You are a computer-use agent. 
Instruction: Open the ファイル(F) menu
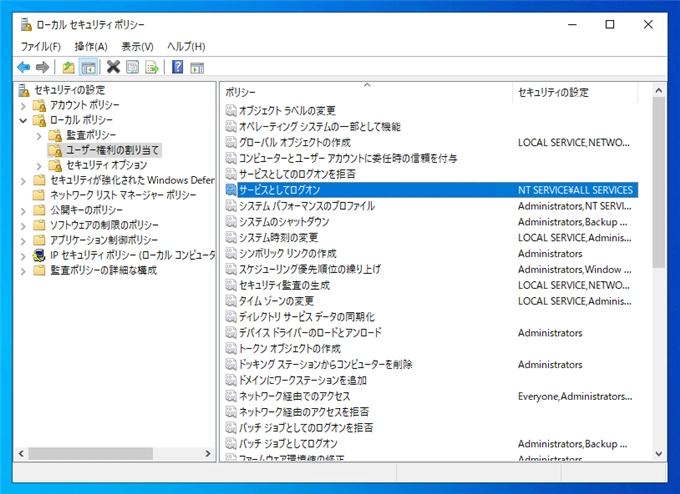pos(41,46)
